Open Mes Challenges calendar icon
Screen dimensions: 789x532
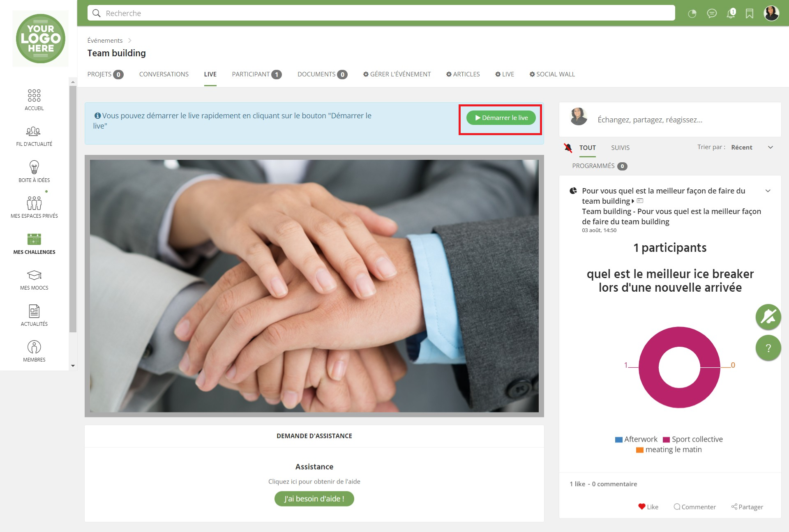(x=34, y=240)
